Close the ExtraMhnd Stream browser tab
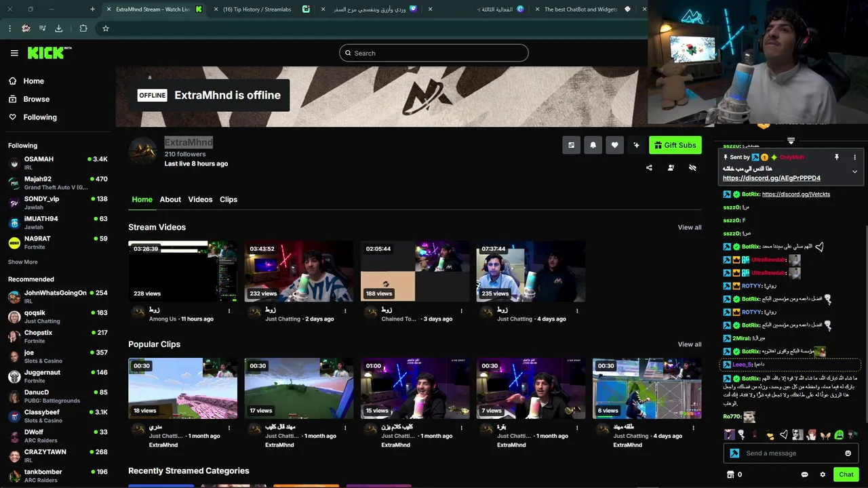This screenshot has height=488, width=868. point(108,9)
